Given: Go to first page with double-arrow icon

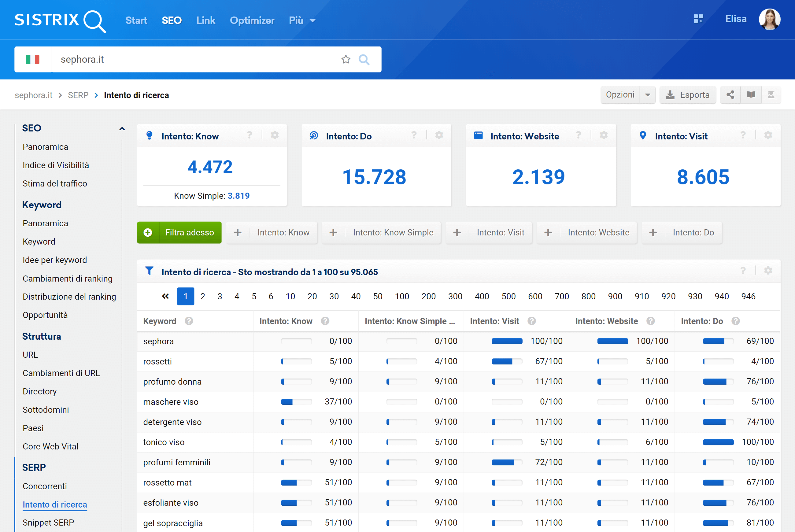Looking at the screenshot, I should tap(165, 296).
